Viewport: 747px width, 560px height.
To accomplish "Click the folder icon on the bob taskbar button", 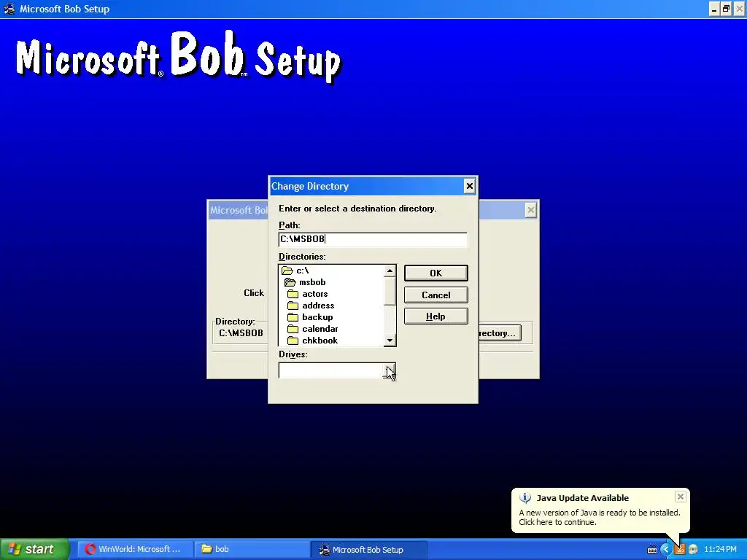I will point(206,549).
